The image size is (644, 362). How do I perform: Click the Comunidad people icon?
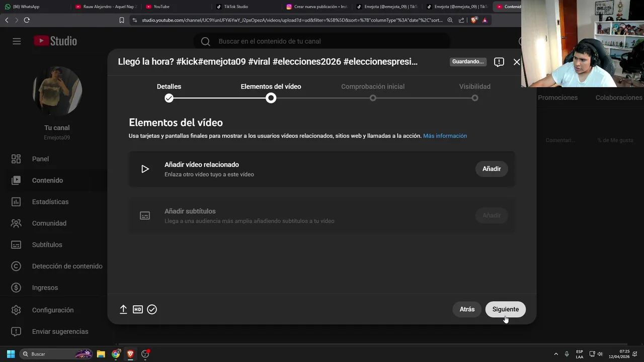(16, 223)
